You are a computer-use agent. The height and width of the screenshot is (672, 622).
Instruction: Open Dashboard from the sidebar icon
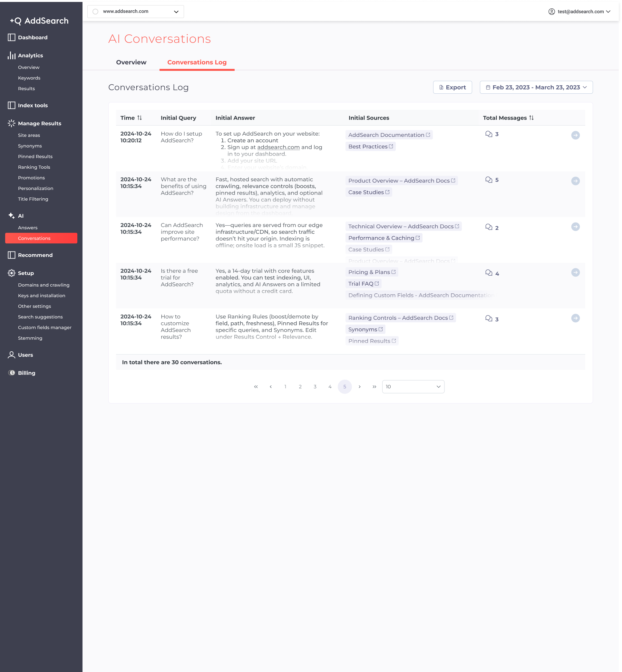pos(12,37)
